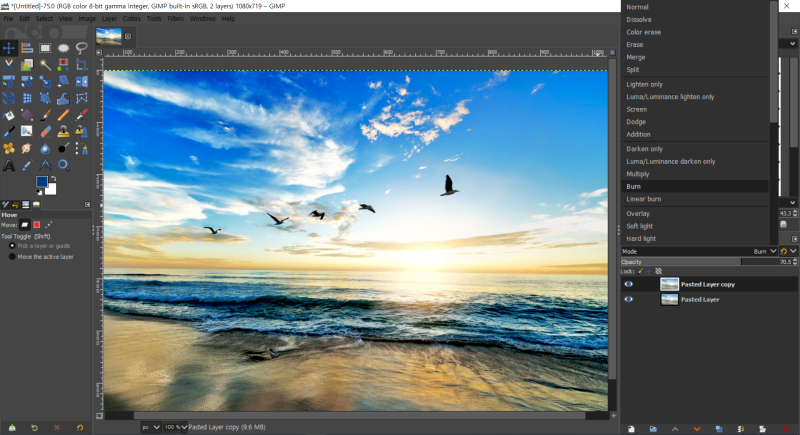
Task: Create a new layer from the Layers panel
Action: 631,428
